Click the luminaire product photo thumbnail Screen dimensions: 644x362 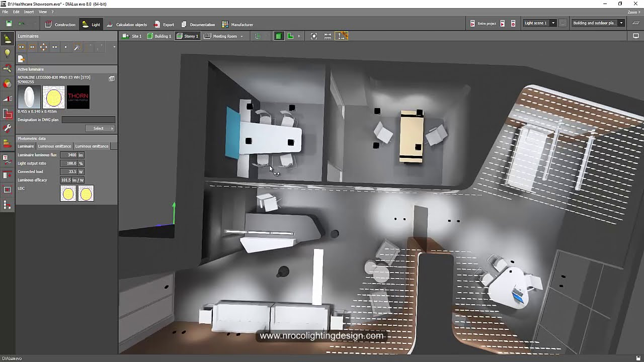click(x=29, y=97)
